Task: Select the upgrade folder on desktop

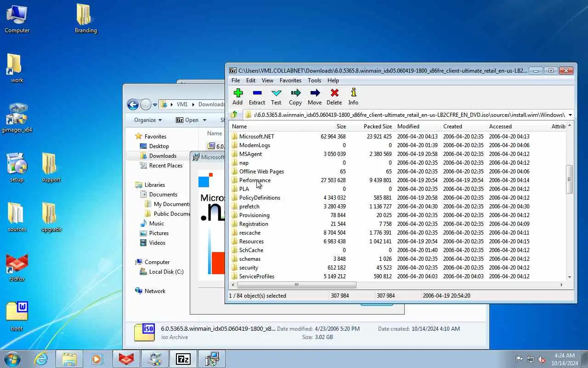Action: 51,217
